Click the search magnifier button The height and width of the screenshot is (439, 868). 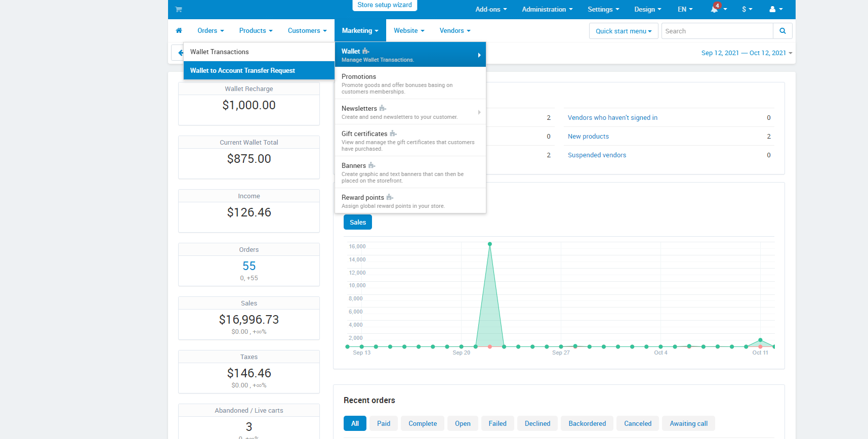[782, 31]
